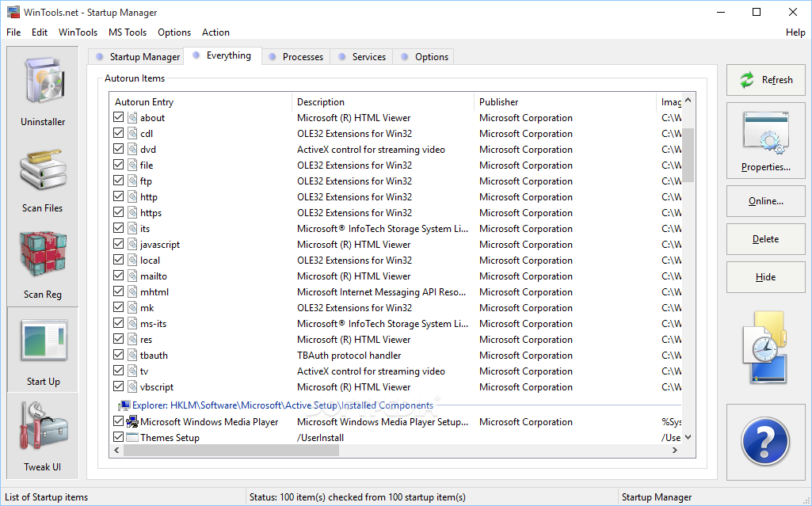Image resolution: width=812 pixels, height=506 pixels.
Task: Sort by the Description column header
Action: 383,102
